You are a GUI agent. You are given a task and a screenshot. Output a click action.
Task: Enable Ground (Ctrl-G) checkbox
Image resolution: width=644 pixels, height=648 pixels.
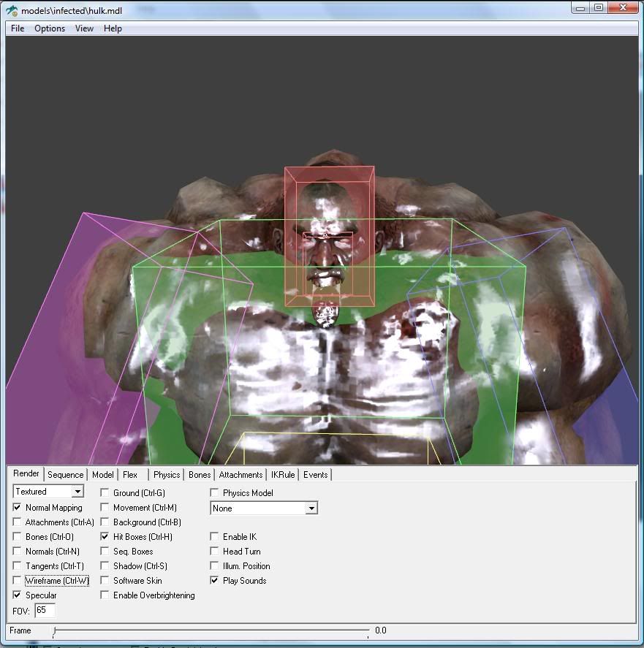pos(105,492)
